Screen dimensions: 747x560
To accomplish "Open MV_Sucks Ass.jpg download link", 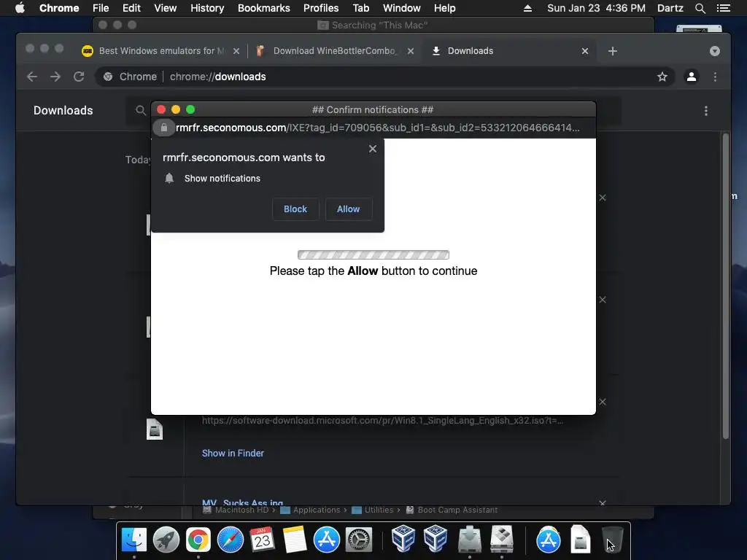I will pos(242,502).
